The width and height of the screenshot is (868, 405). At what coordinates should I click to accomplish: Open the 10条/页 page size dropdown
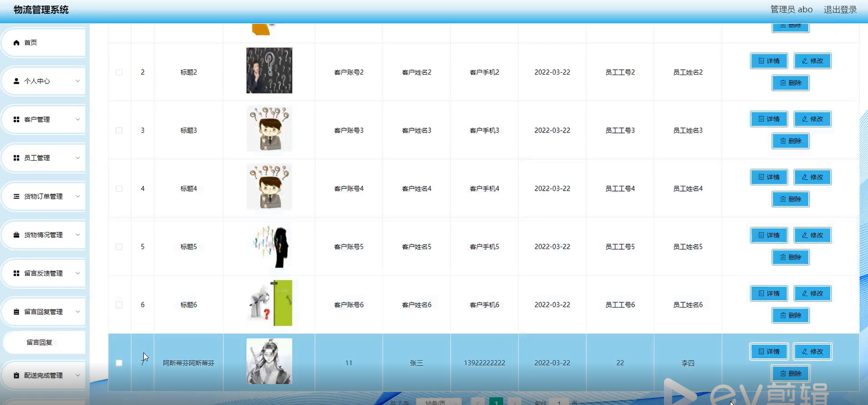[439, 402]
